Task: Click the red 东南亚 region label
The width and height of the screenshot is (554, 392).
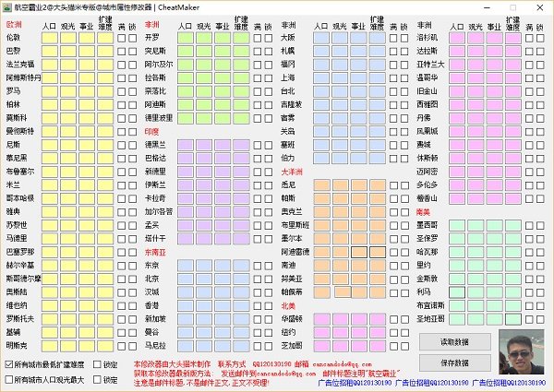Action: point(155,253)
